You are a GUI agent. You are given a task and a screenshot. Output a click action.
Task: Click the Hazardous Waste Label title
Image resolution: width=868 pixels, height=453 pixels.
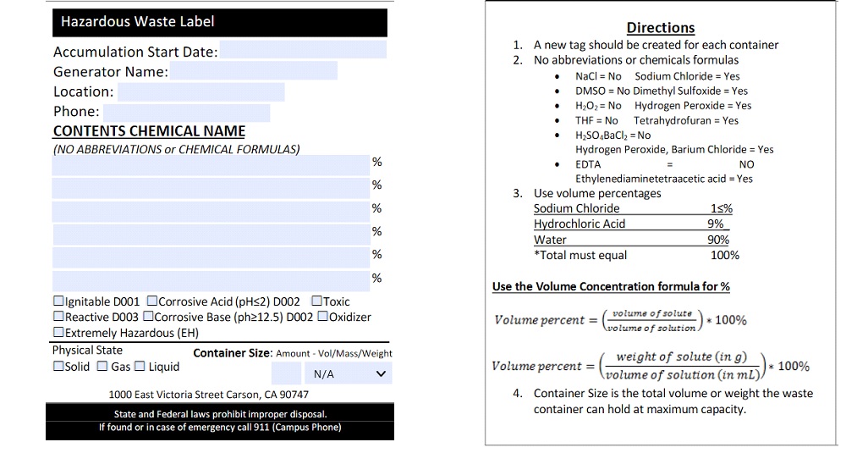pos(137,22)
